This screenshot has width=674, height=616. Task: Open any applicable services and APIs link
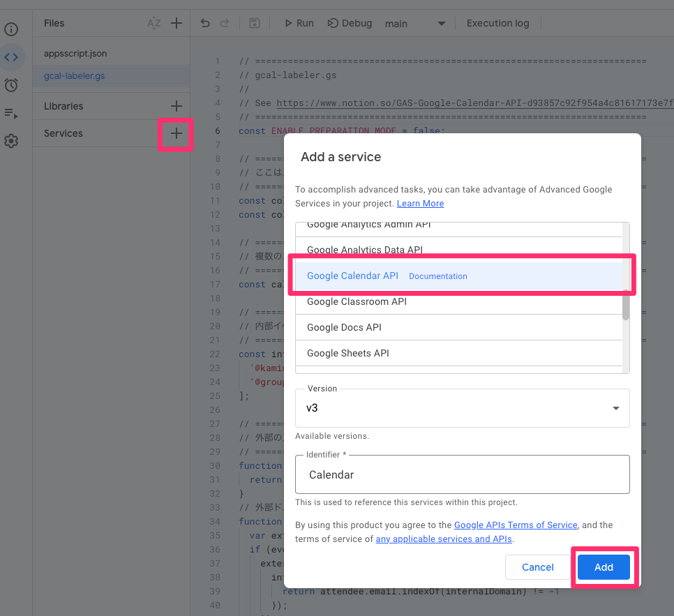[444, 539]
